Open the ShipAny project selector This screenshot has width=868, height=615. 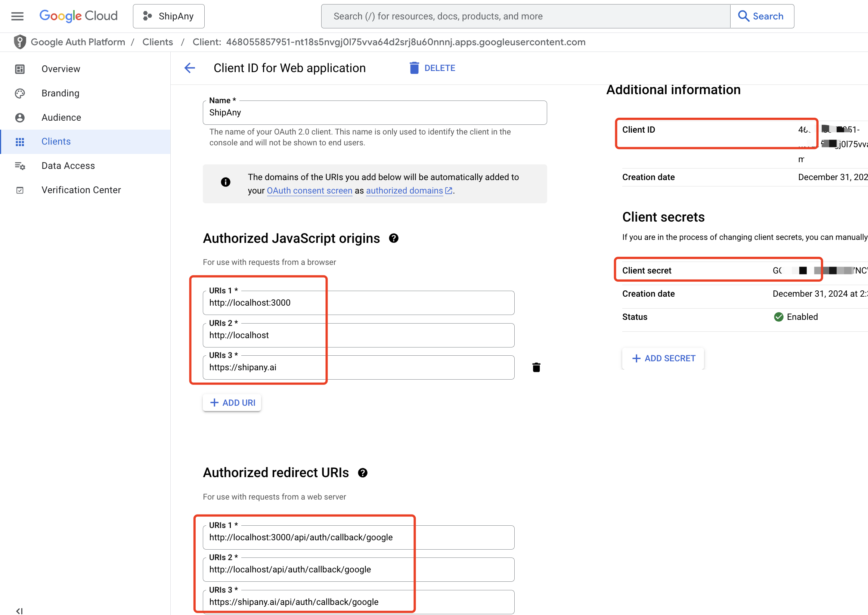point(169,16)
